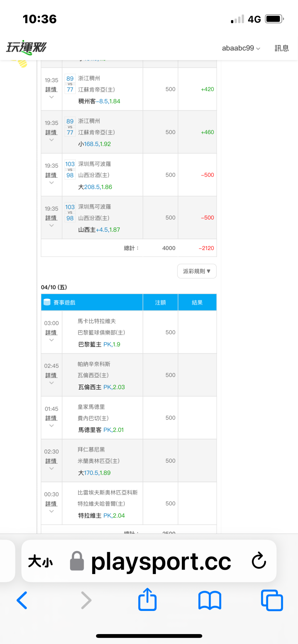Expand details chevron for 02:30 match
Viewport: 298px width, 644px height.
tap(51, 468)
